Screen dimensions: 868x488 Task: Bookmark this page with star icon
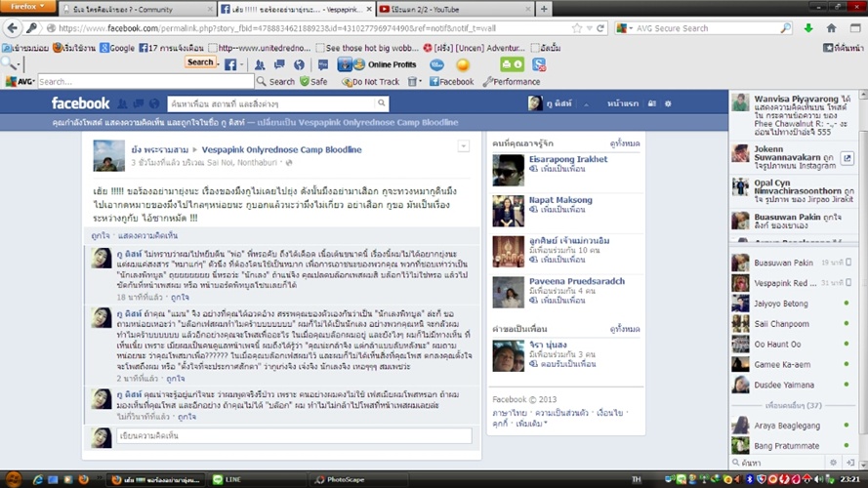point(577,28)
